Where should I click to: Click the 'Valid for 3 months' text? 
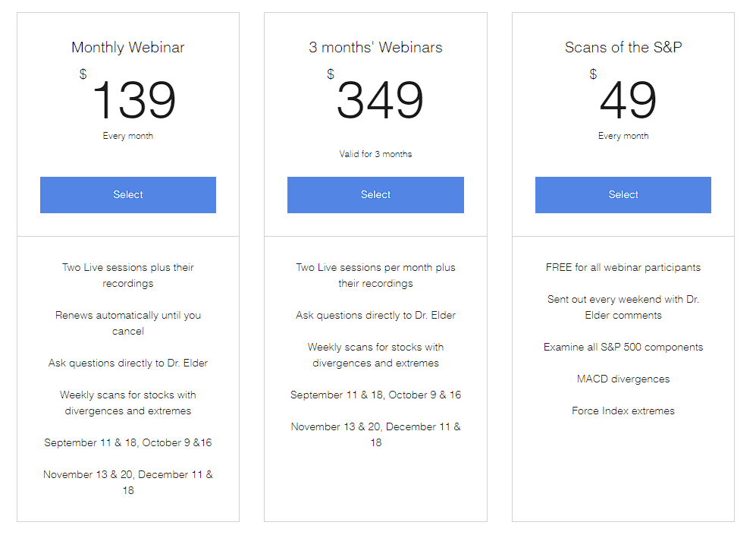coord(375,154)
